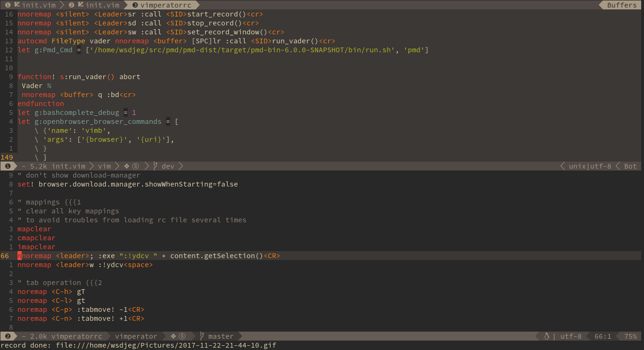The image size is (644, 350).
Task: Click the branch icon beside master
Action: 202,336
